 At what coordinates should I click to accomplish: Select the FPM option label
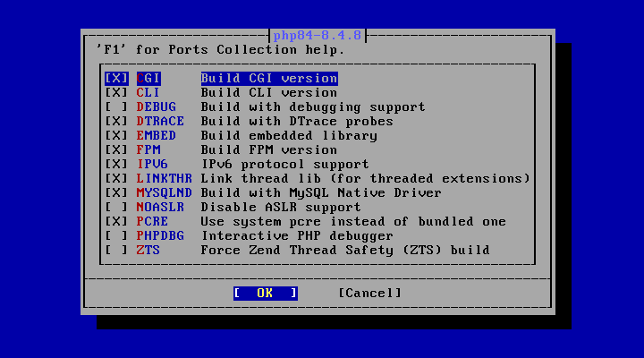click(x=148, y=150)
